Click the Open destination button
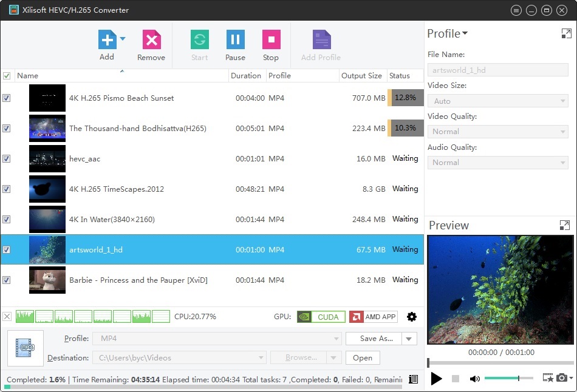577x392 pixels. click(x=363, y=358)
